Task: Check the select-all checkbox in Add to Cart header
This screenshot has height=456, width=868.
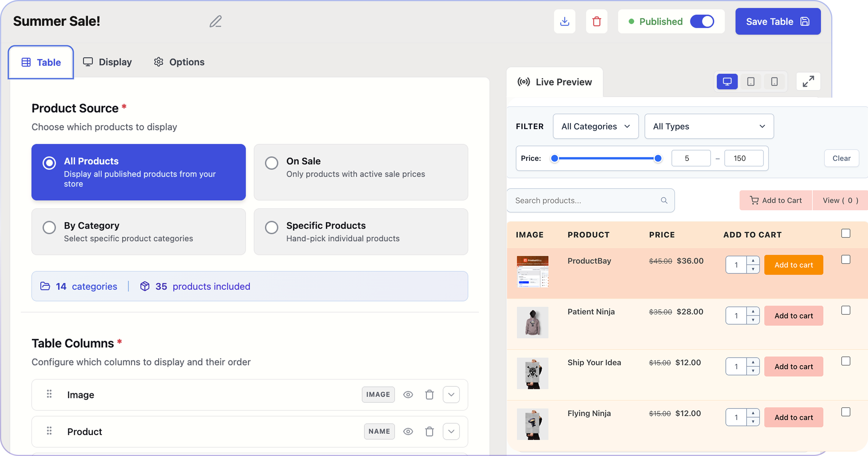Action: point(846,233)
